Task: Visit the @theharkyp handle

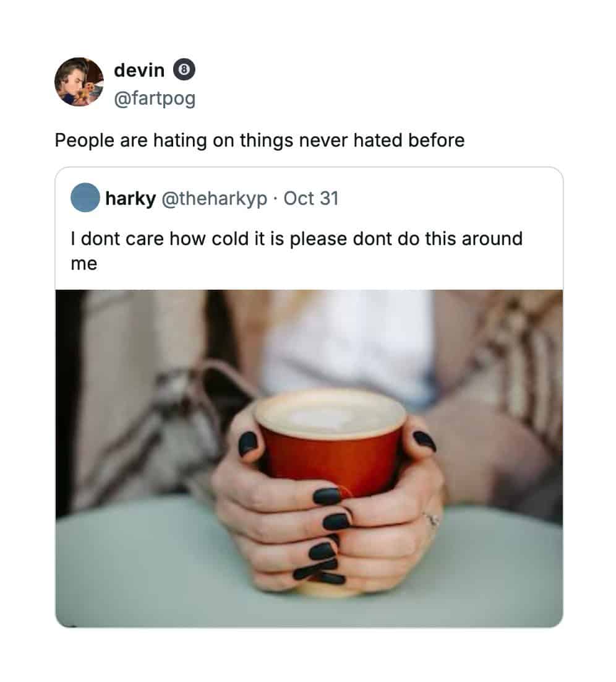Action: coord(215,199)
